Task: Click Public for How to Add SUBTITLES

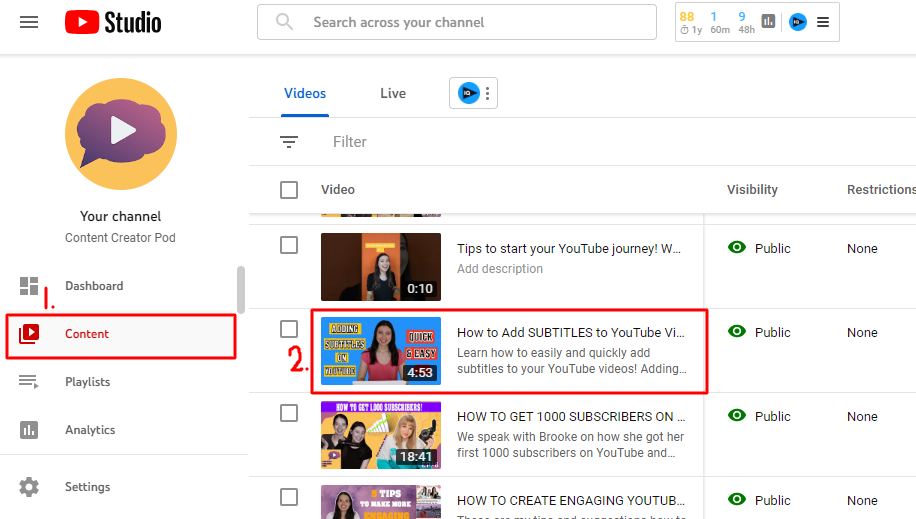Action: 772,333
